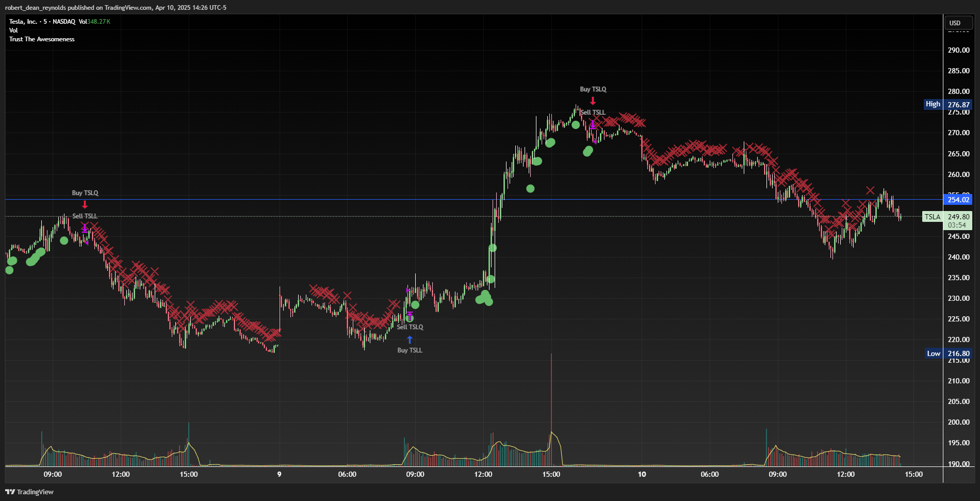Click the 265.00 price axis label
This screenshot has height=501, width=980.
[x=959, y=154]
